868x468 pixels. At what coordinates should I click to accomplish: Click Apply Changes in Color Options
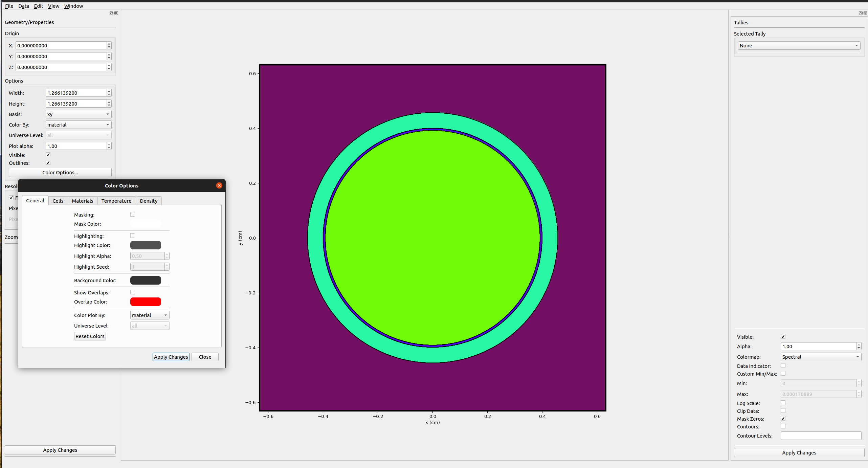pos(171,357)
